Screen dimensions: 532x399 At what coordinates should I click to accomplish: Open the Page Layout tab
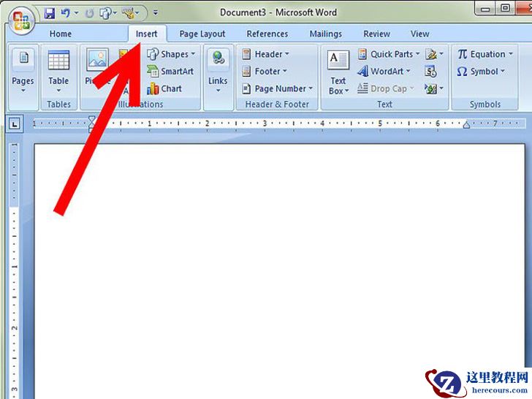click(202, 34)
